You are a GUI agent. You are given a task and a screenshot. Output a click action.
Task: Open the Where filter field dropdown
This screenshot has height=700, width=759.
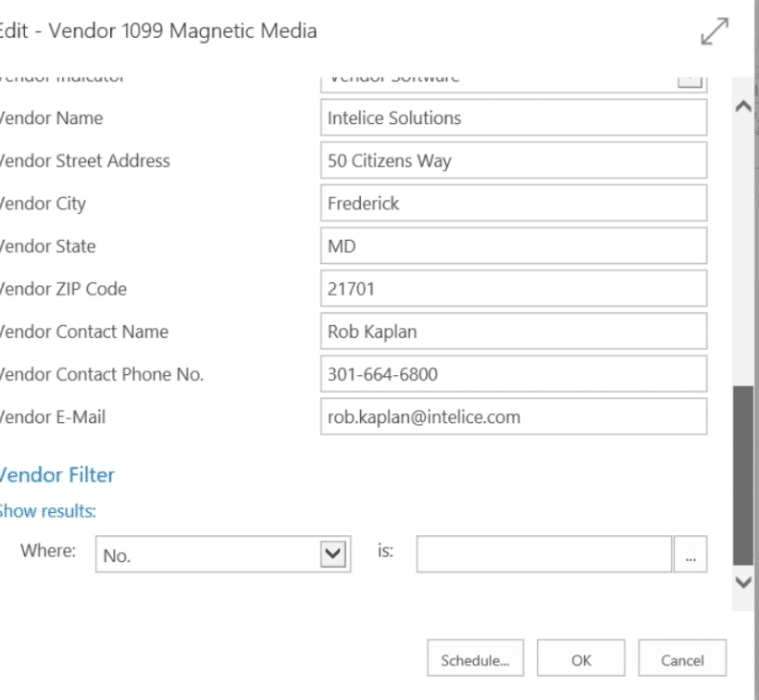point(333,554)
